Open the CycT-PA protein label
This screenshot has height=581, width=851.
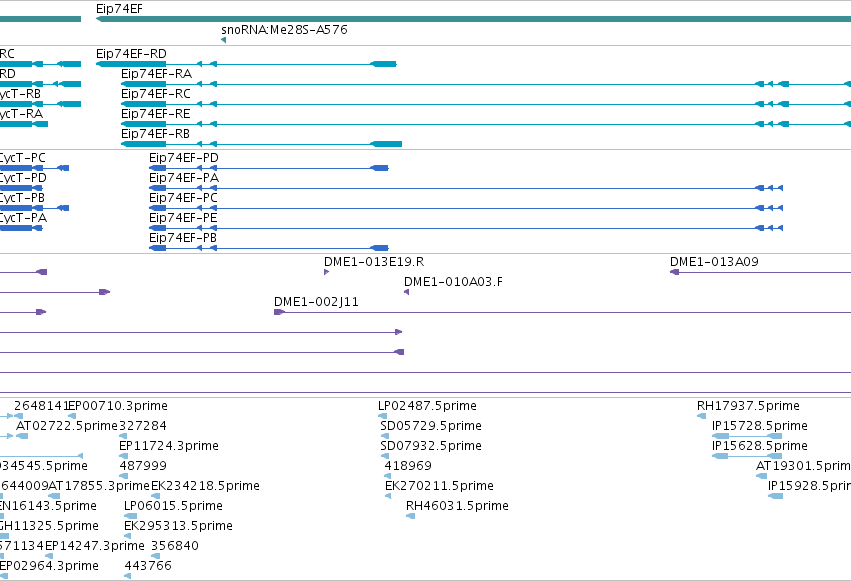click(23, 218)
